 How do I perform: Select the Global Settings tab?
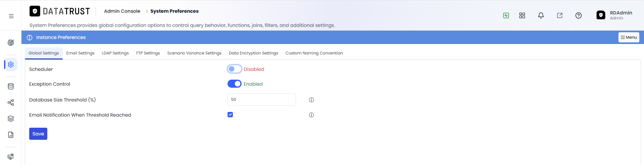[x=44, y=53]
